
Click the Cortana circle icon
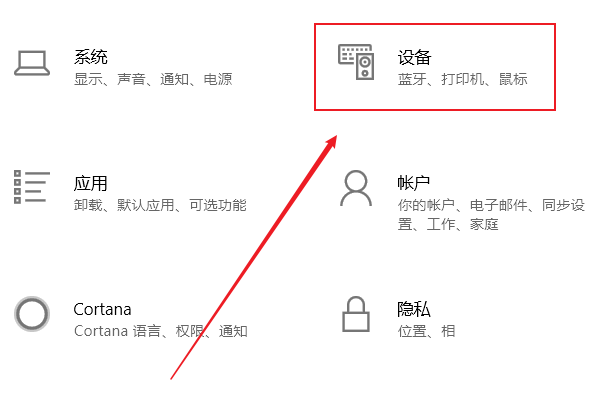(x=32, y=314)
